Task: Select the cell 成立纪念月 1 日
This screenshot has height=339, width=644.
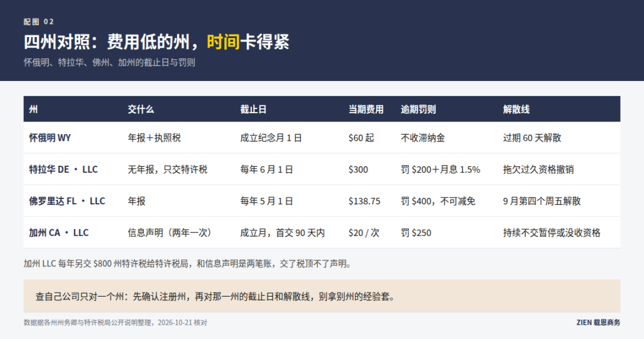Action: coord(271,138)
